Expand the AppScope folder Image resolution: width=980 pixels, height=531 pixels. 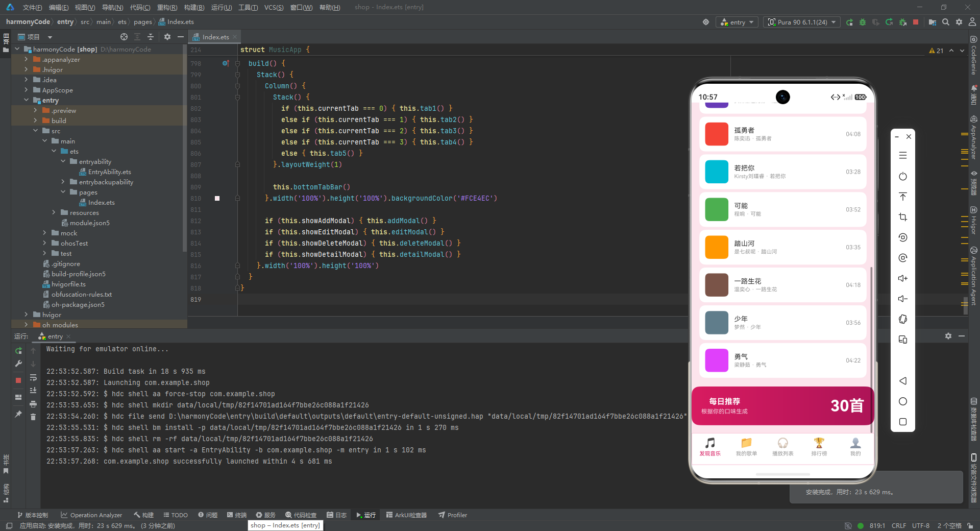(x=26, y=90)
